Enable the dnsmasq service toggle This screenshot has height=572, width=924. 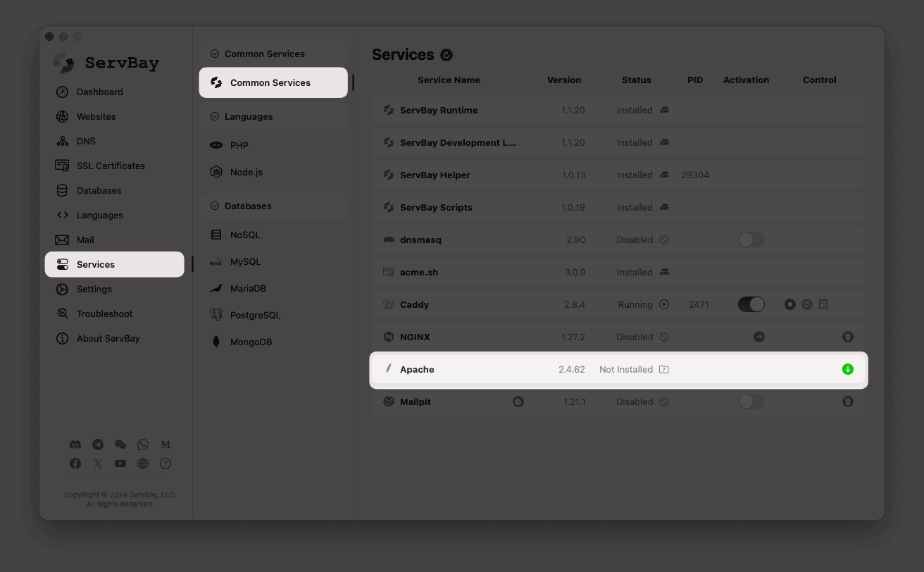[x=751, y=240]
